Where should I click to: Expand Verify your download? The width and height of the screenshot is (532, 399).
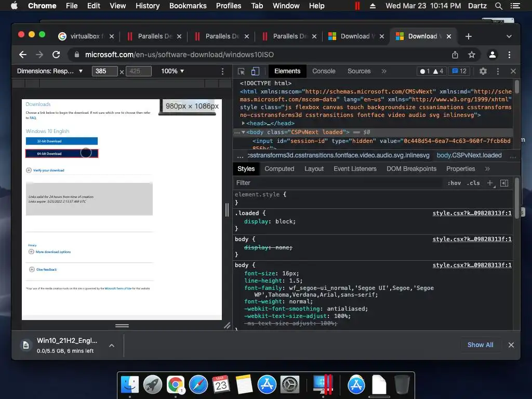point(45,170)
